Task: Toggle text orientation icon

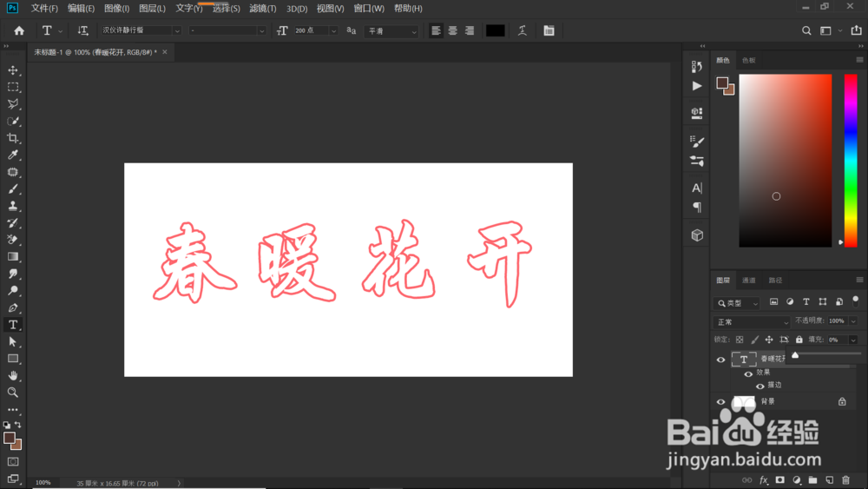Action: coord(82,30)
